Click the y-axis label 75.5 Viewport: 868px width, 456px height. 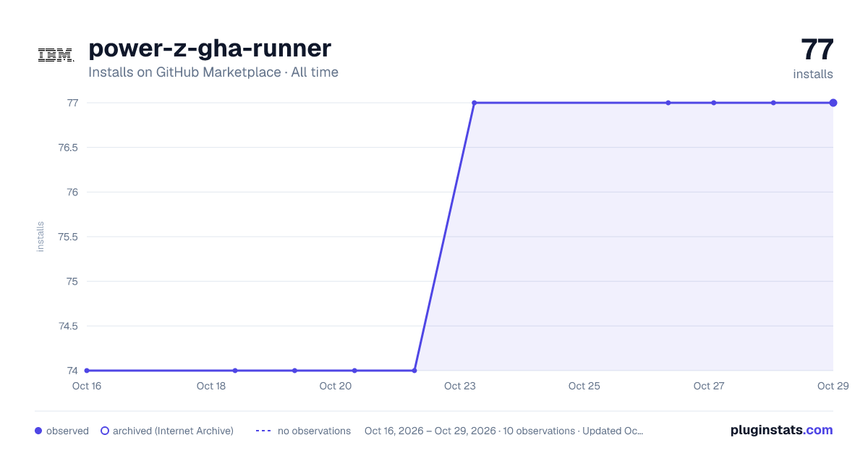pos(69,237)
